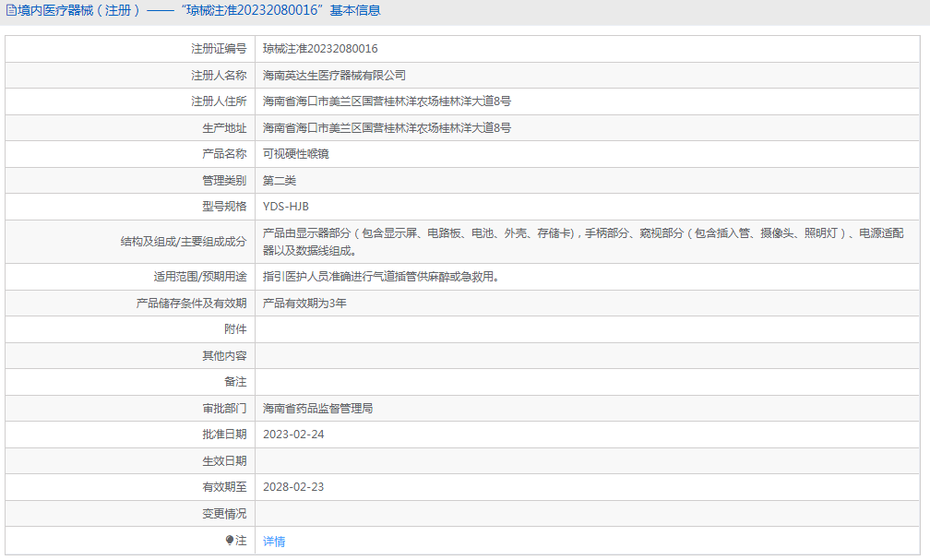Screen dimensions: 930x560
Task: Select registration number value 琼械注准20232080016
Action: click(320, 49)
